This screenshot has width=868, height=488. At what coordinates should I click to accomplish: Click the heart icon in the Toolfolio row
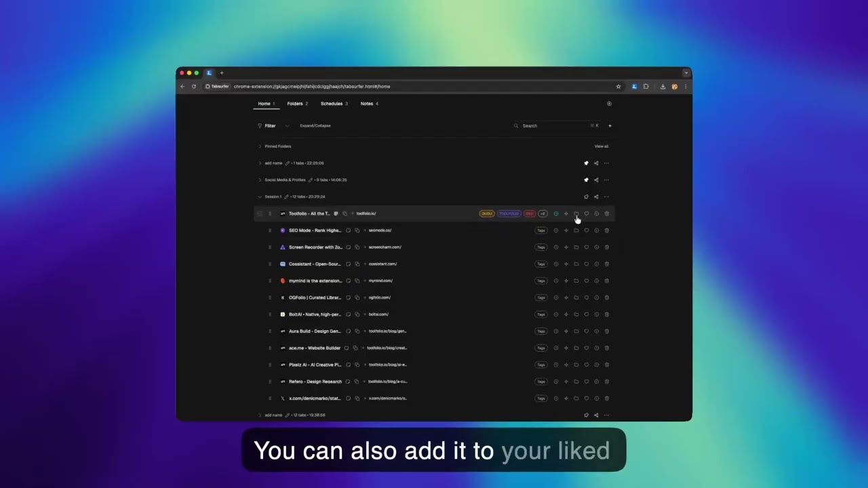pos(587,213)
